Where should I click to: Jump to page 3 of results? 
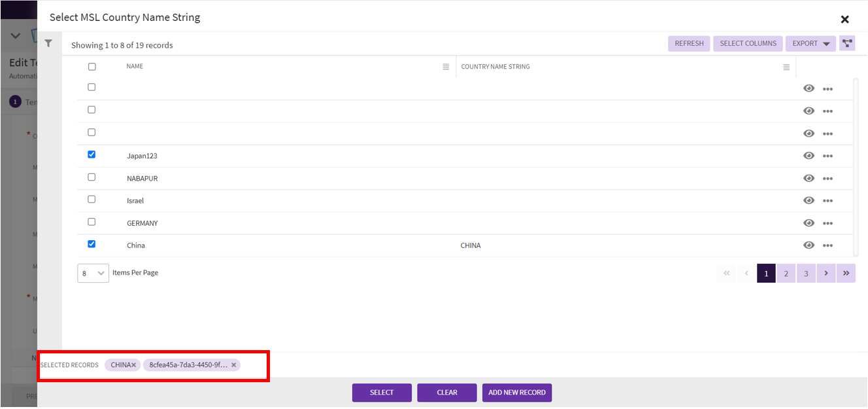pos(806,274)
